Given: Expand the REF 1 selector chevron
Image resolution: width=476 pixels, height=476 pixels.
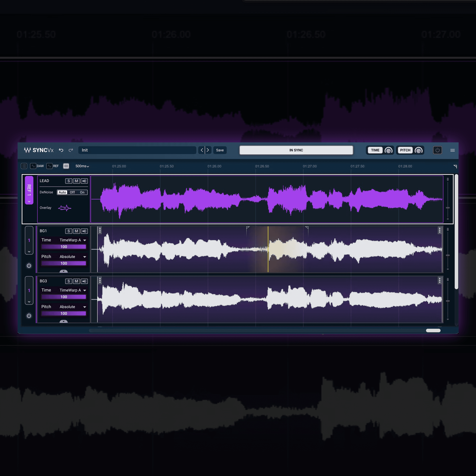Looking at the screenshot, I should (x=29, y=202).
